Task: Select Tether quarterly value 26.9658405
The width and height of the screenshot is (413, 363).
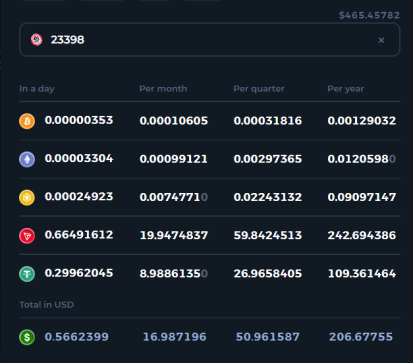Action: [268, 274]
